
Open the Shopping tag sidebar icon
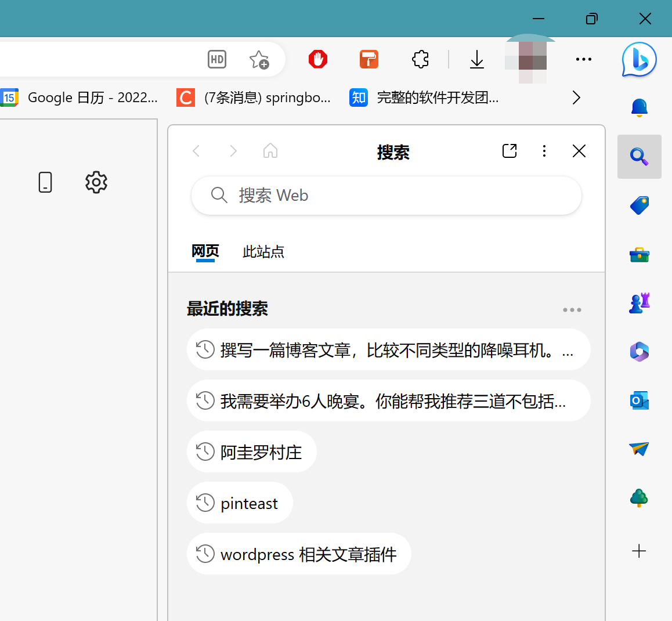point(639,205)
